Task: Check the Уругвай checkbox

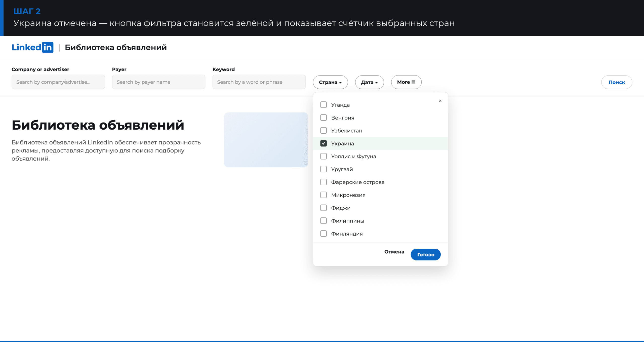Action: pos(324,169)
